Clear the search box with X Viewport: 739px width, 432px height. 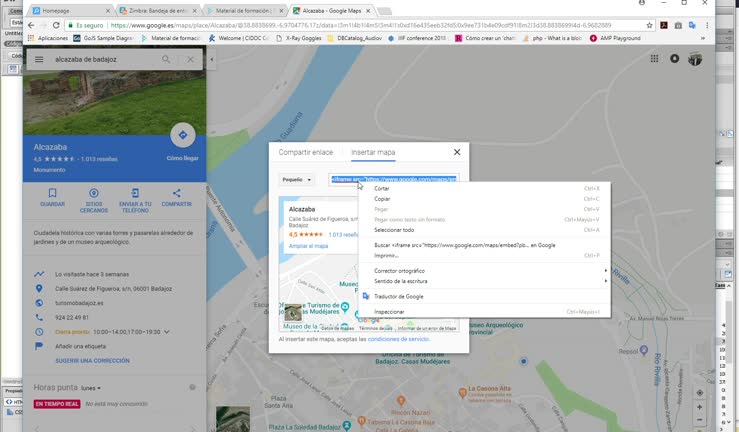pos(190,59)
